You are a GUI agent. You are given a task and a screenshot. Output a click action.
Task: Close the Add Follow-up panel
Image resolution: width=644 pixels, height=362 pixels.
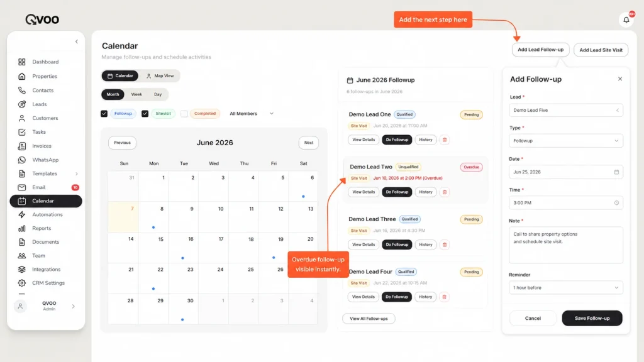pyautogui.click(x=619, y=79)
